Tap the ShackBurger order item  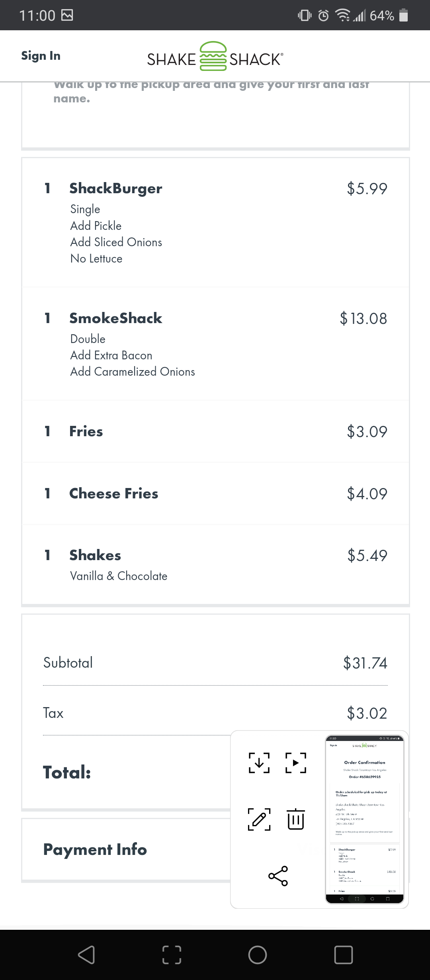[116, 188]
